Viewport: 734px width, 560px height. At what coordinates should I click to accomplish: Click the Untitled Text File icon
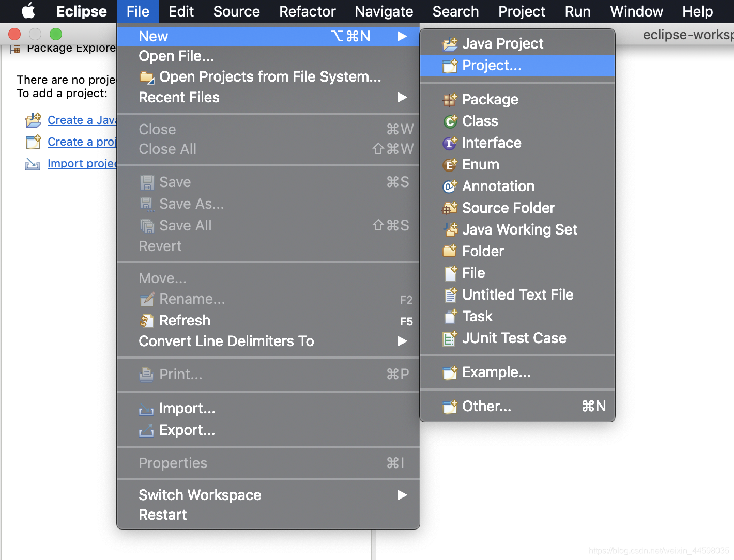(x=450, y=295)
